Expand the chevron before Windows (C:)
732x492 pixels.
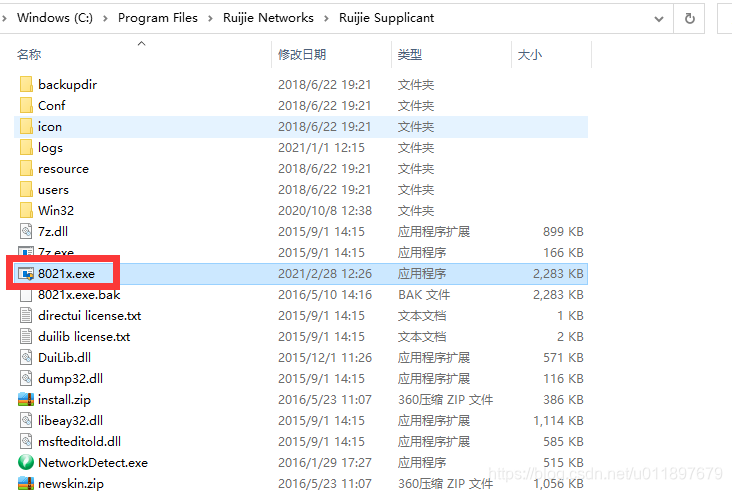coord(4,18)
